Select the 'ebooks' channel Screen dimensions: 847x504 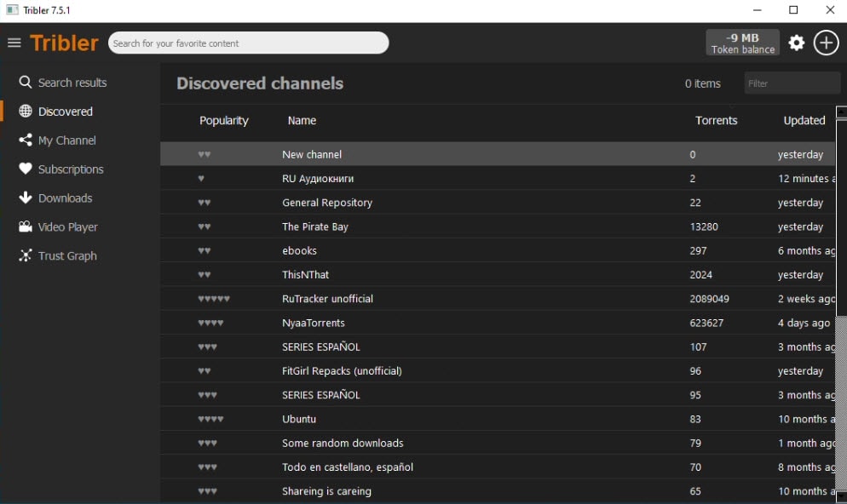point(498,250)
